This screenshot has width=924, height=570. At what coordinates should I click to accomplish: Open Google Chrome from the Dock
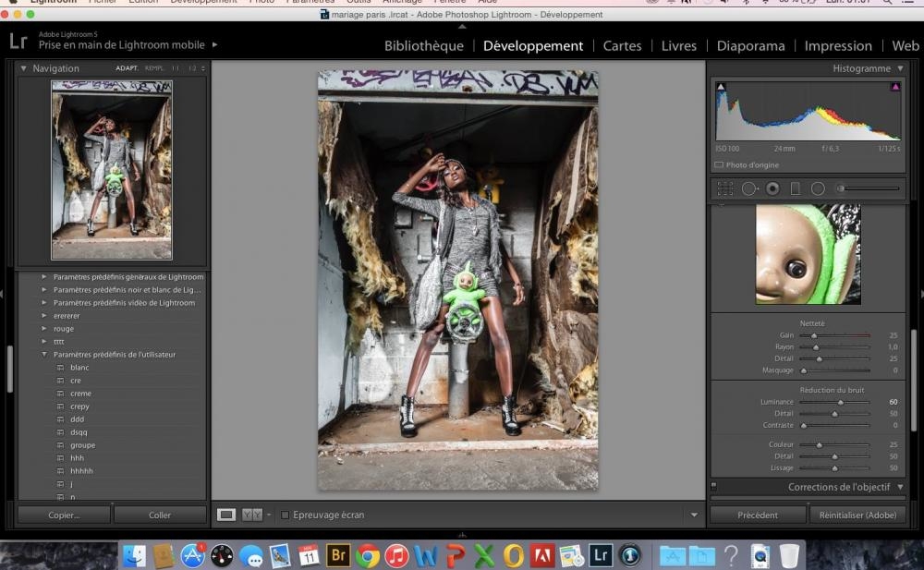(368, 555)
